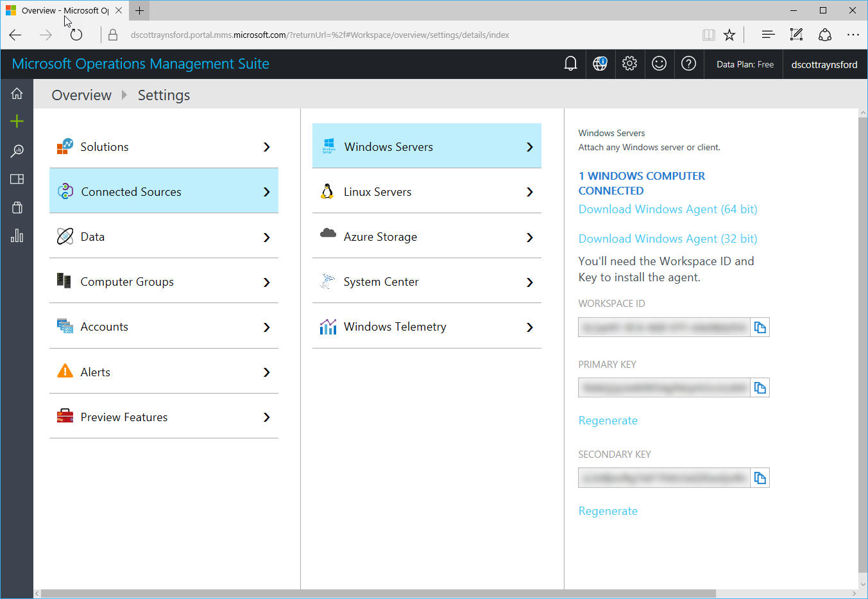Expand Computer Groups row chevron
Image resolution: width=868 pixels, height=599 pixels.
267,282
